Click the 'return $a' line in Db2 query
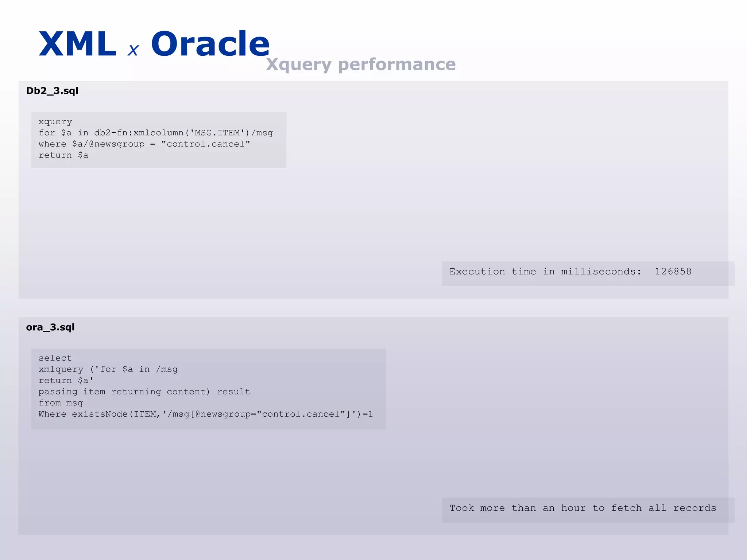Screen dimensions: 747x560 coord(63,155)
